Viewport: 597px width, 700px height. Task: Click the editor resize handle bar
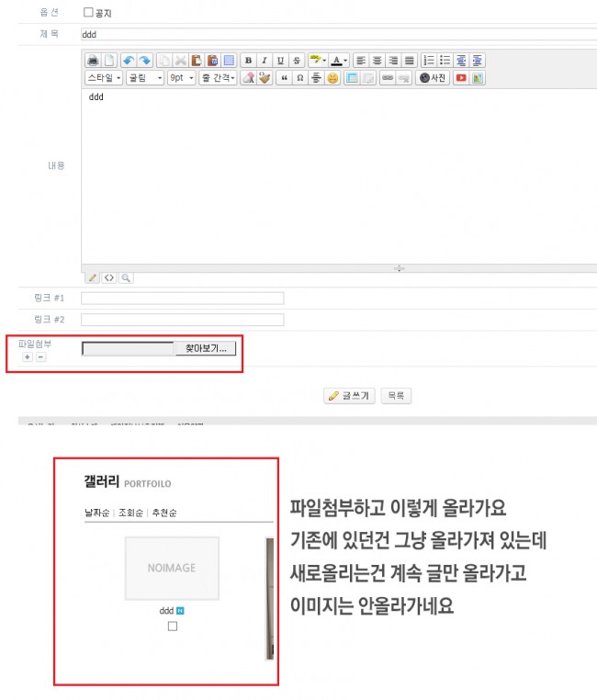coord(339,268)
